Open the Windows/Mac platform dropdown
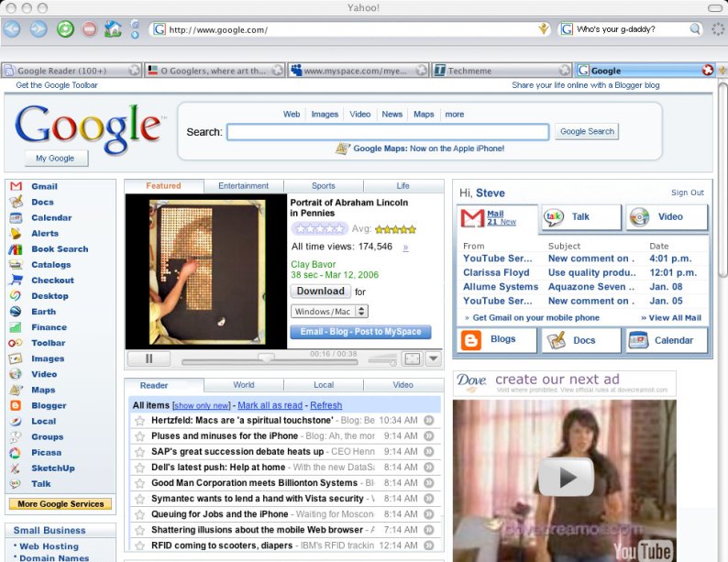 [x=329, y=312]
